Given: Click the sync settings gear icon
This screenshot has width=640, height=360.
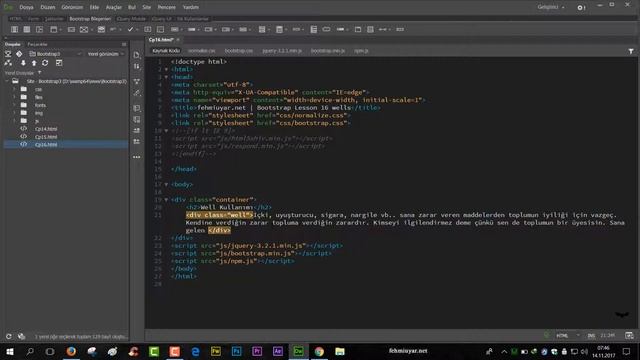Looking at the screenshot, I should tap(581, 7).
